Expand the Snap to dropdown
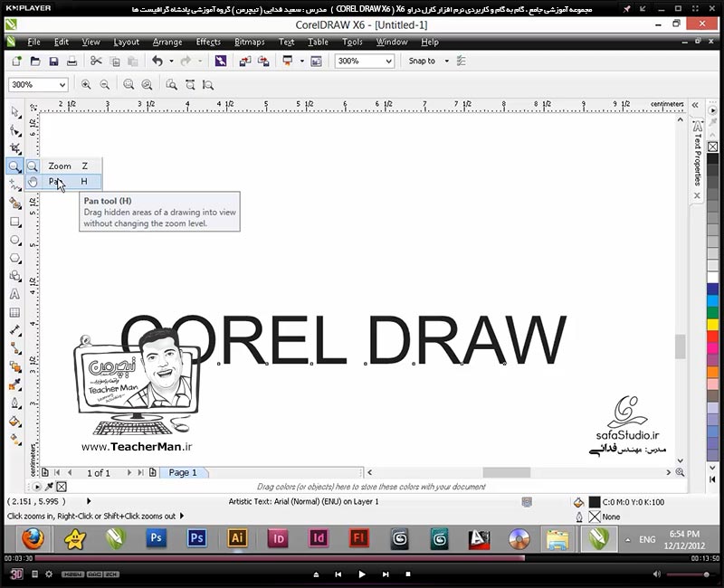 [x=446, y=61]
